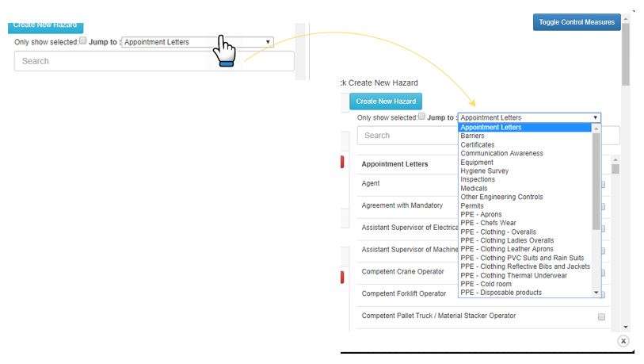Close the dialog with the round X icon

623,341
